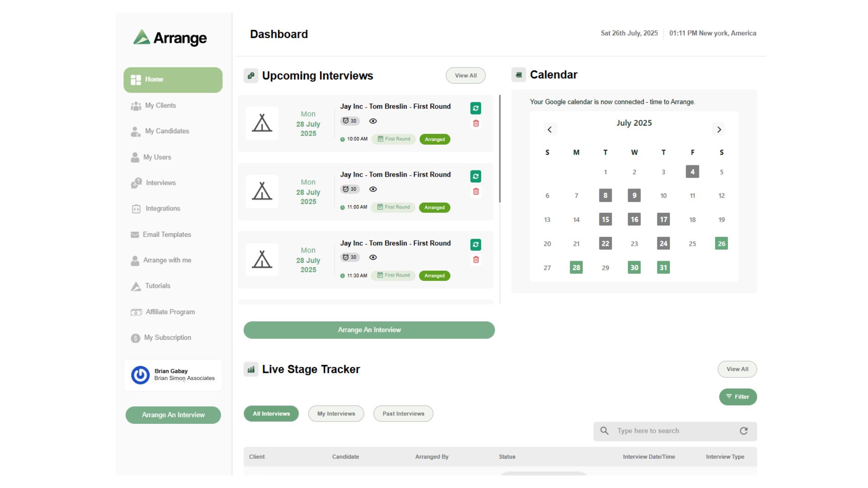This screenshot has height=488, width=868.
Task: Go to My Candidates
Action: coord(167,131)
